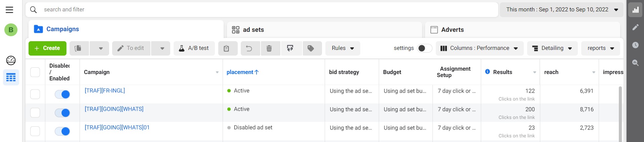Switch to the Adverts tab
644x142 pixels.
coord(452,30)
